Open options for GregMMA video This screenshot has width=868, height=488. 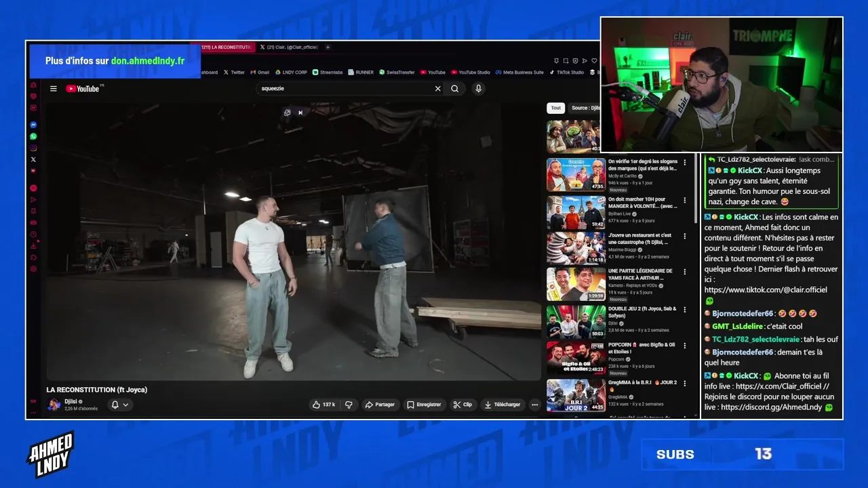(685, 383)
